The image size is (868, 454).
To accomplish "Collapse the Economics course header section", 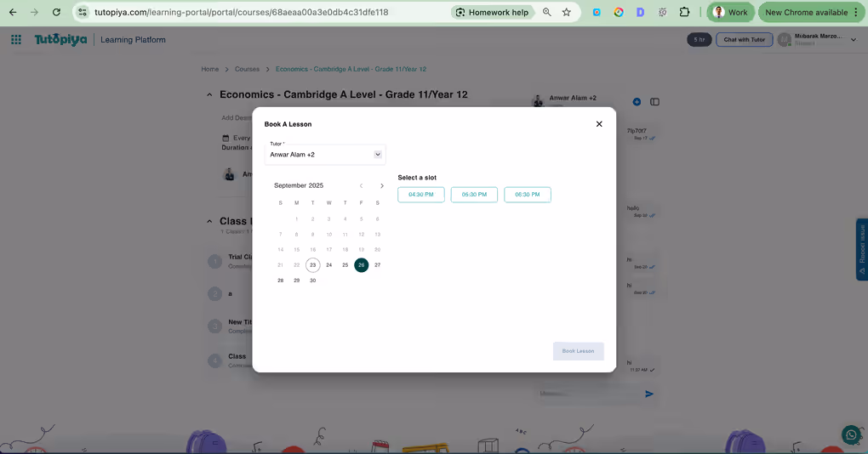I will click(x=209, y=95).
